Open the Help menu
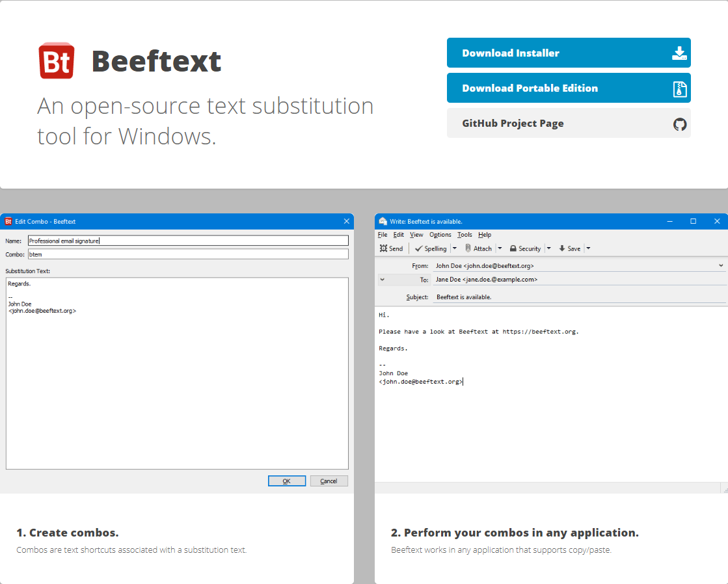This screenshot has width=728, height=584. click(485, 235)
